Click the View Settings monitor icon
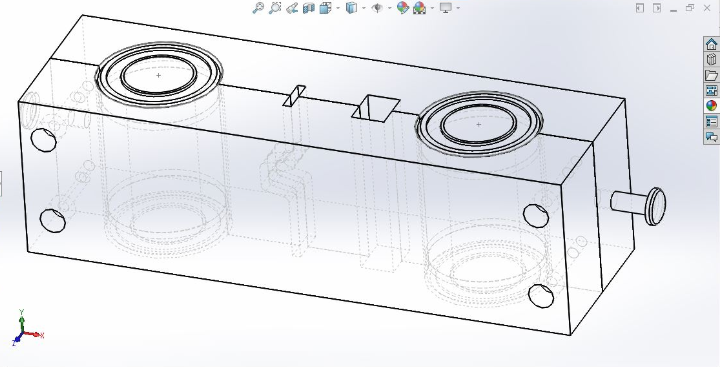Screen dimensions: 720x367 445,8
